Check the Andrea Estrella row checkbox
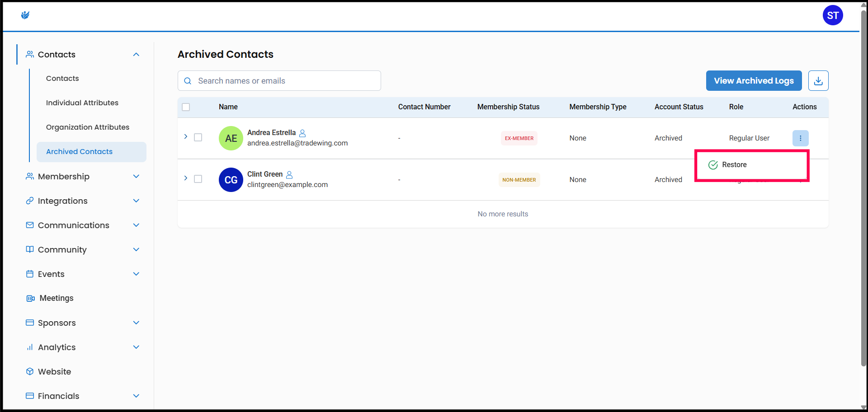 coord(198,137)
